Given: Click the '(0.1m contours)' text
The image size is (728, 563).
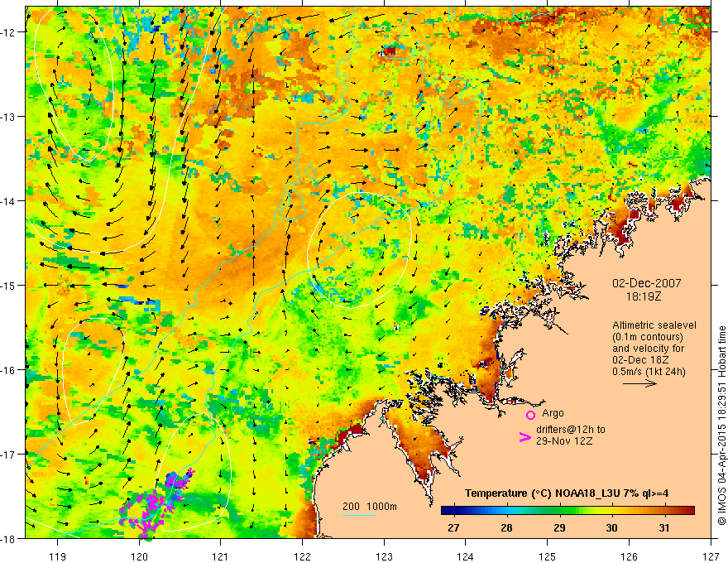Looking at the screenshot, I should [x=648, y=337].
